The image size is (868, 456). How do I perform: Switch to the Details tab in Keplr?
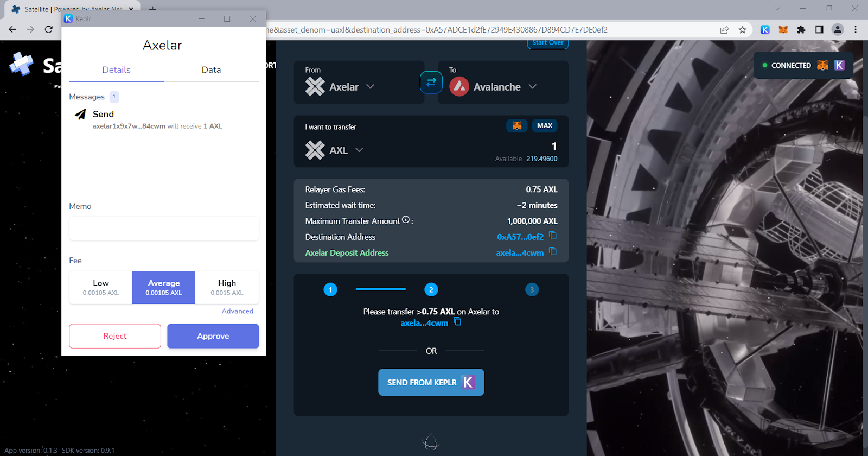coord(117,70)
